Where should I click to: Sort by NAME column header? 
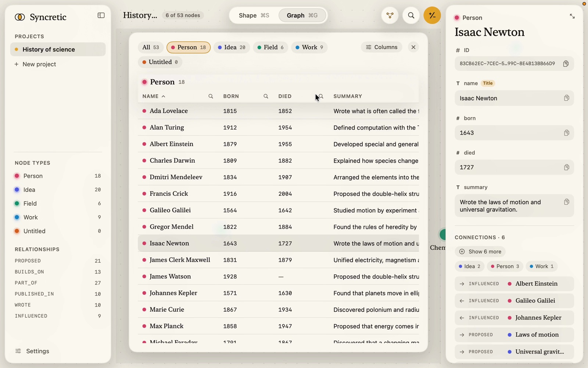[154, 96]
